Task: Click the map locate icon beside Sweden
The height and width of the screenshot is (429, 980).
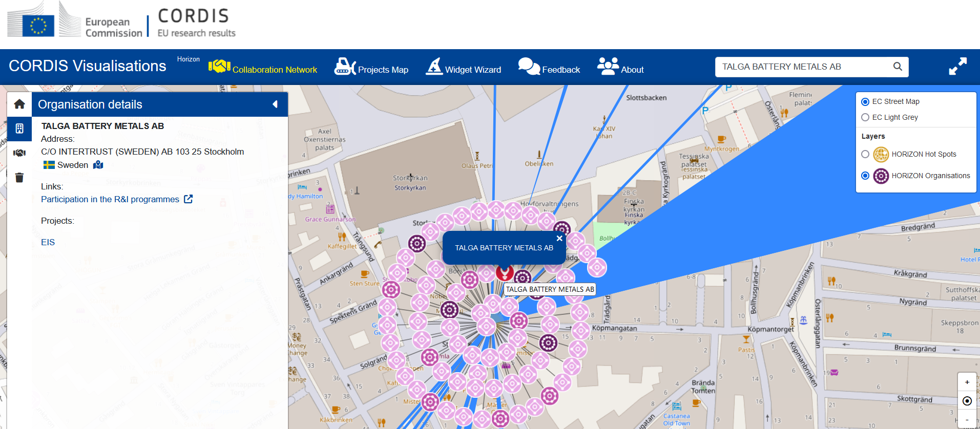Action: [98, 165]
